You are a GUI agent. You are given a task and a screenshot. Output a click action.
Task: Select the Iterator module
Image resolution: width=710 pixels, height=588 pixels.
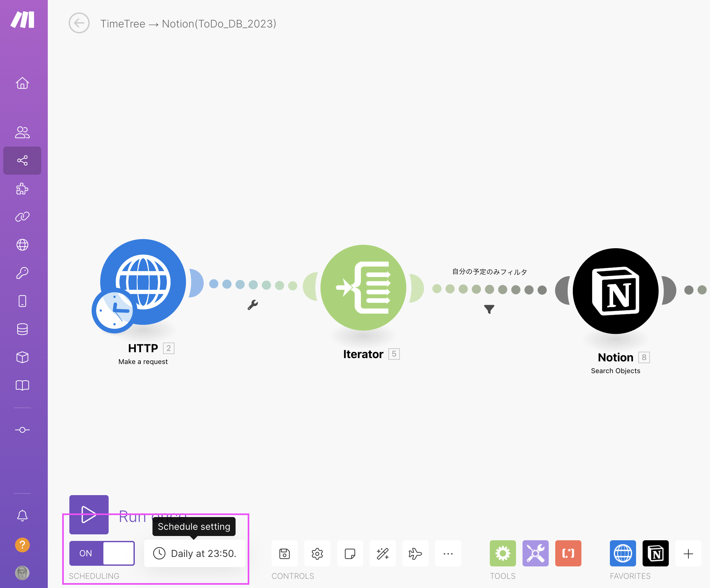pyautogui.click(x=363, y=287)
